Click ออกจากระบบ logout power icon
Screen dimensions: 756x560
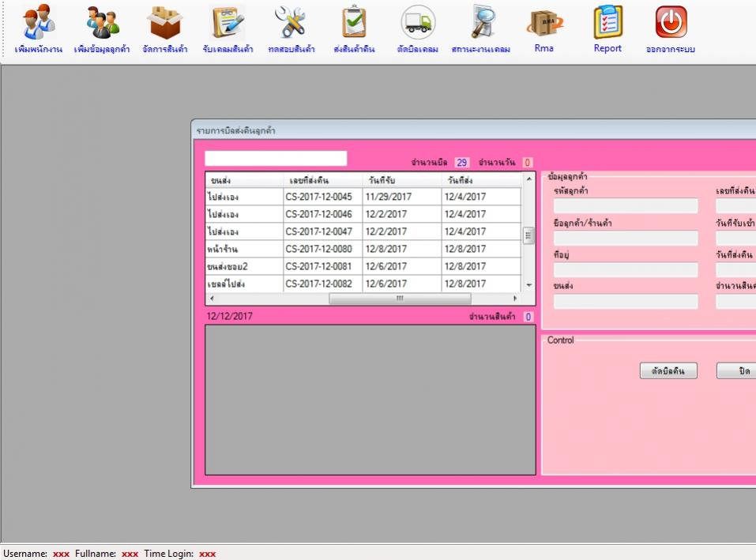[671, 29]
